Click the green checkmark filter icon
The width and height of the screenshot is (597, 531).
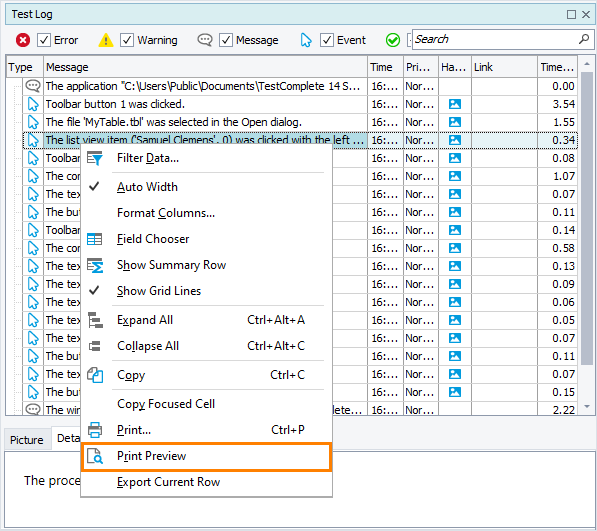[393, 40]
